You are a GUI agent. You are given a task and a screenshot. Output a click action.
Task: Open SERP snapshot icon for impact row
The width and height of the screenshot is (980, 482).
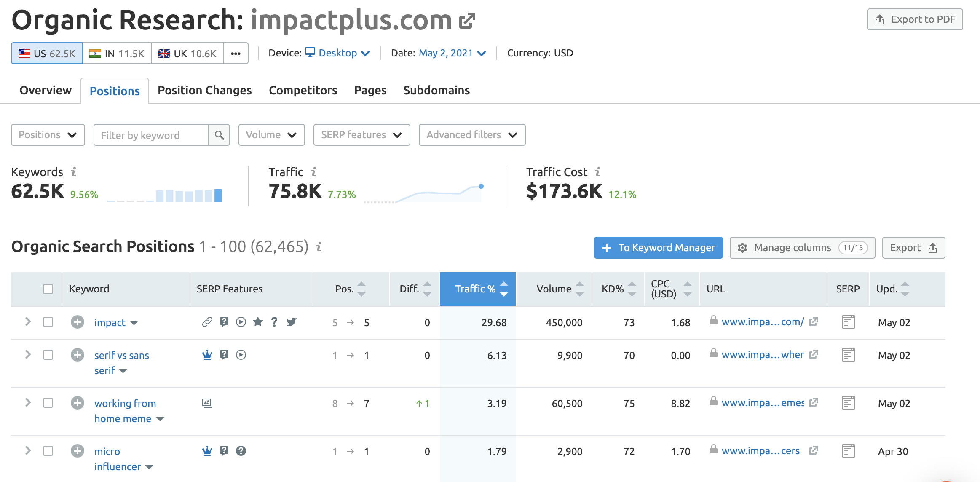pos(848,322)
